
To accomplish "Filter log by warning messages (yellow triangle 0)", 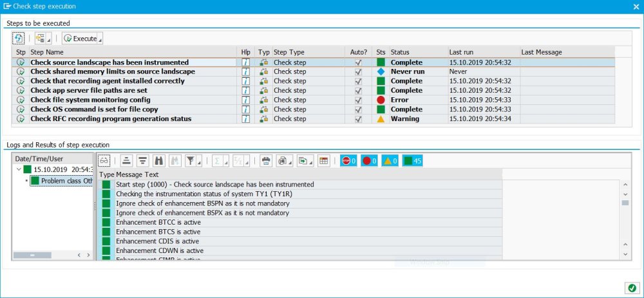I will tap(390, 161).
